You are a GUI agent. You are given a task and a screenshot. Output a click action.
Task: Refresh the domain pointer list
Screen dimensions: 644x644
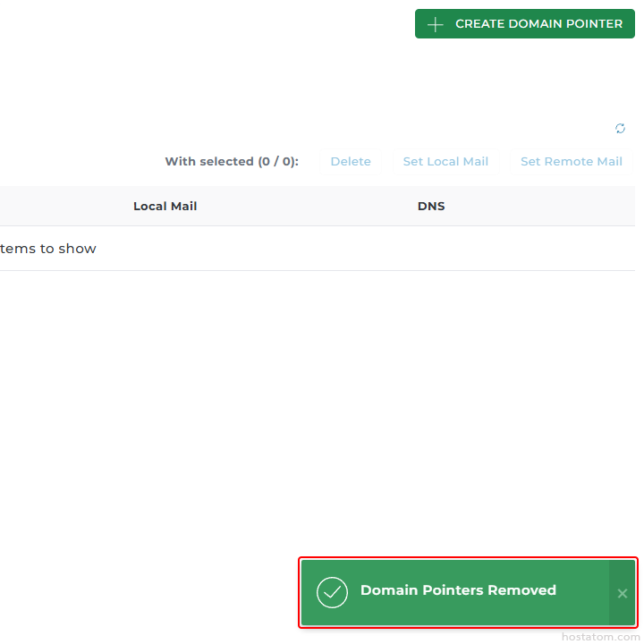(620, 129)
